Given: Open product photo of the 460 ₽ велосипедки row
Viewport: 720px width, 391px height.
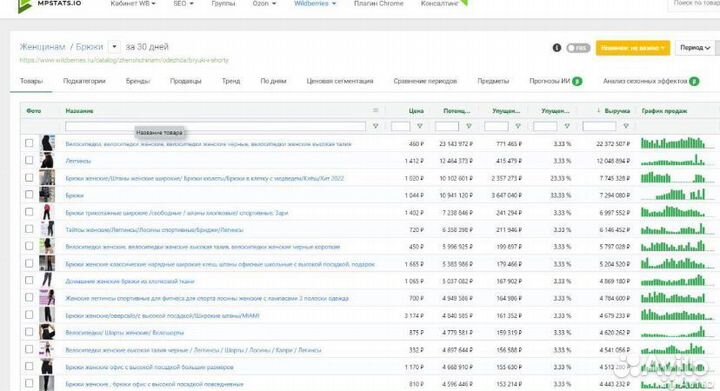Looking at the screenshot, I should tap(47, 143).
